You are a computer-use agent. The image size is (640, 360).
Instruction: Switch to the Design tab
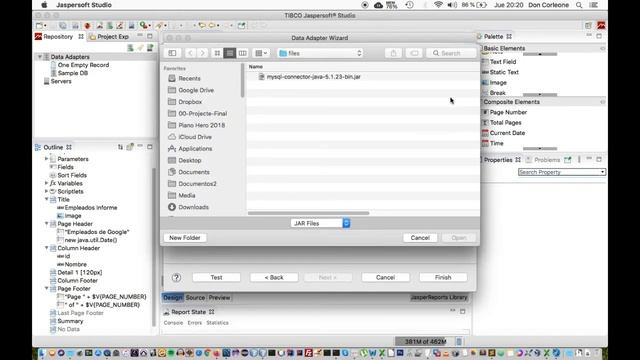click(x=173, y=298)
